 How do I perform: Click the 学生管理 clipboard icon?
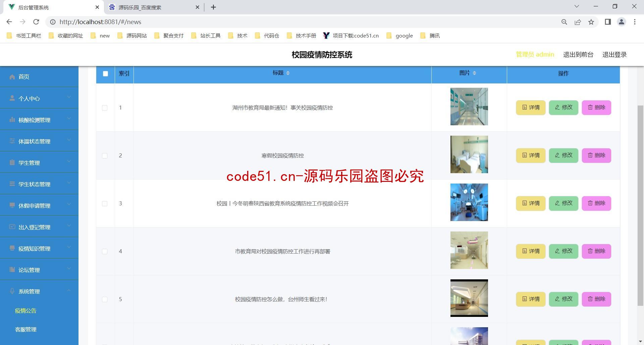[x=12, y=162]
